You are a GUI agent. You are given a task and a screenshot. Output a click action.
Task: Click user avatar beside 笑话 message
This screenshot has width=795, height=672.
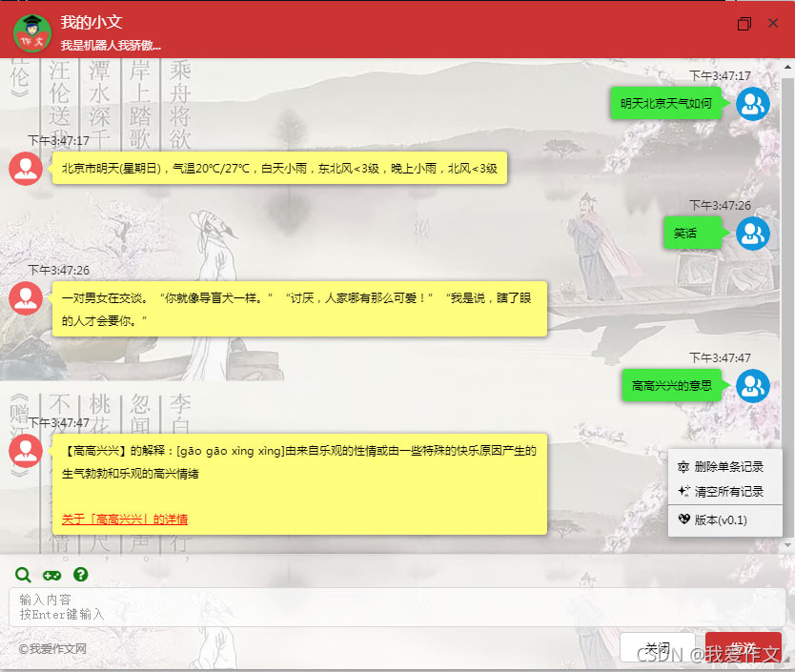click(753, 234)
